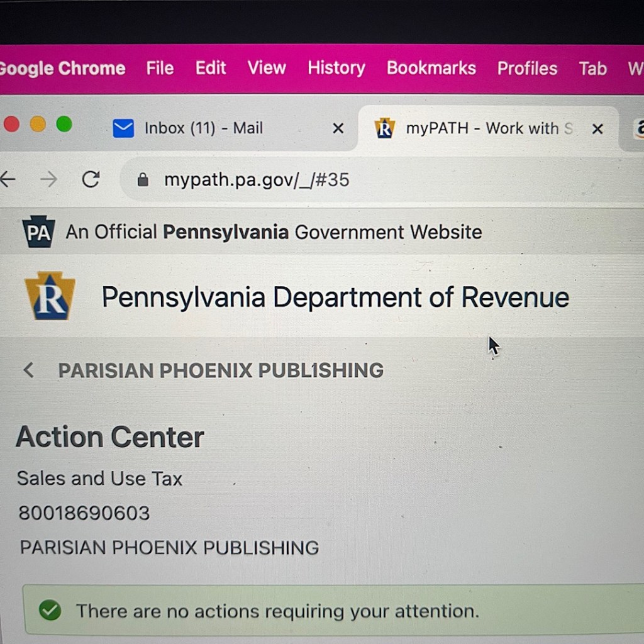Switch to the Inbox (11) - Mail tab
Image resolution: width=644 pixels, height=644 pixels.
(203, 128)
